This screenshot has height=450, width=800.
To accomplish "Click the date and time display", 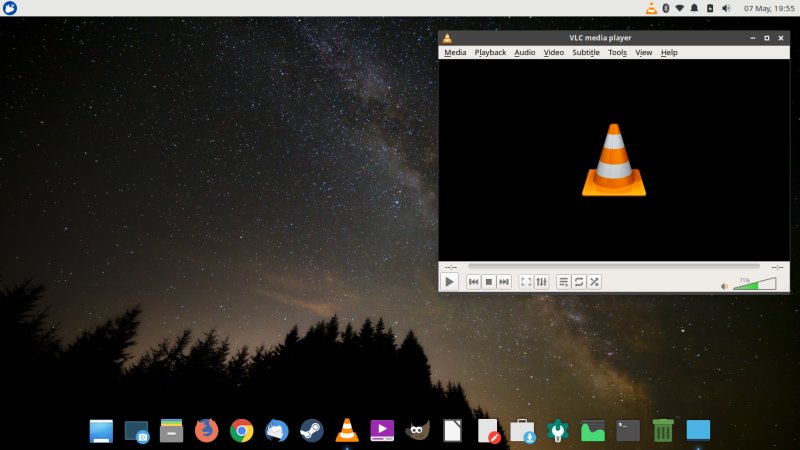I will tap(769, 8).
